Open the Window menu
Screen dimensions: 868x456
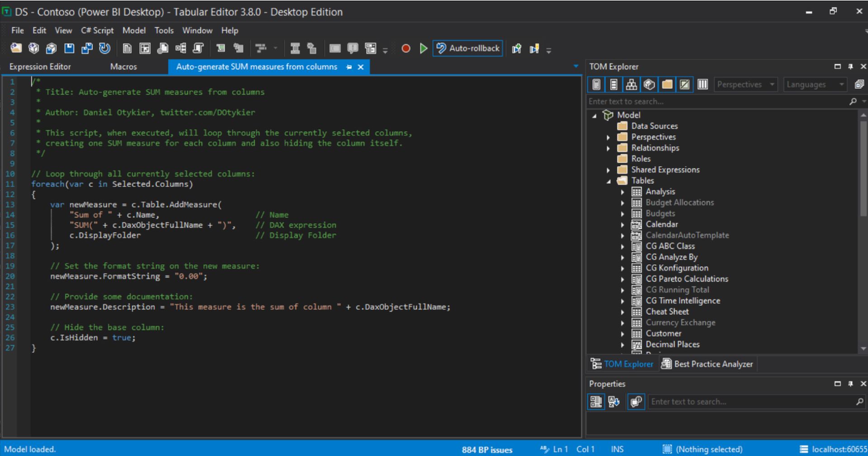[x=197, y=30]
